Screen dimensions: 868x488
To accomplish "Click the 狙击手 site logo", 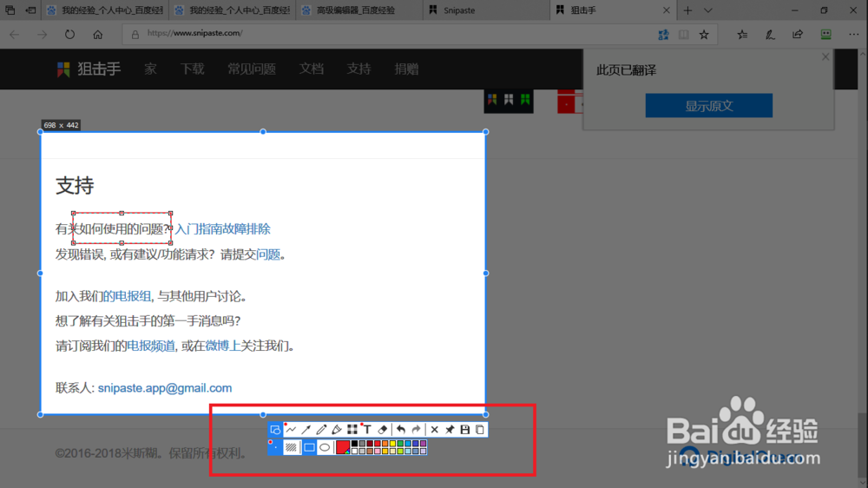I will point(89,69).
